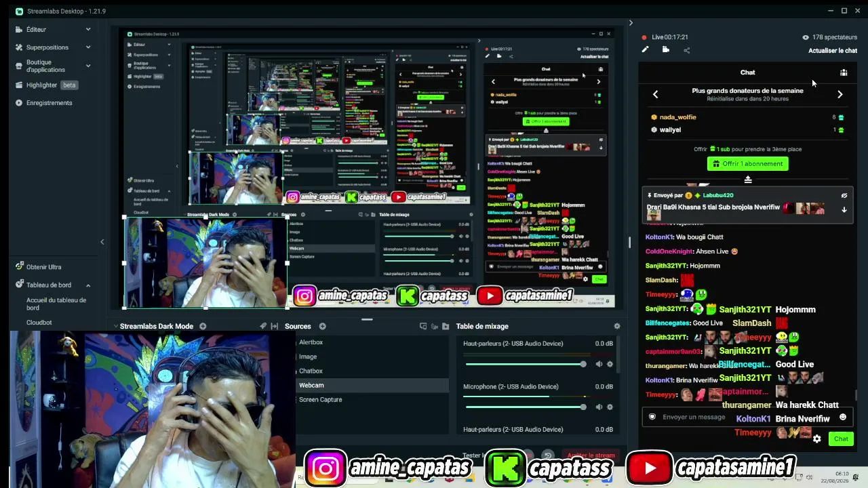Image resolution: width=868 pixels, height=488 pixels.
Task: Click the clip camera icon under Live
Action: click(x=666, y=49)
